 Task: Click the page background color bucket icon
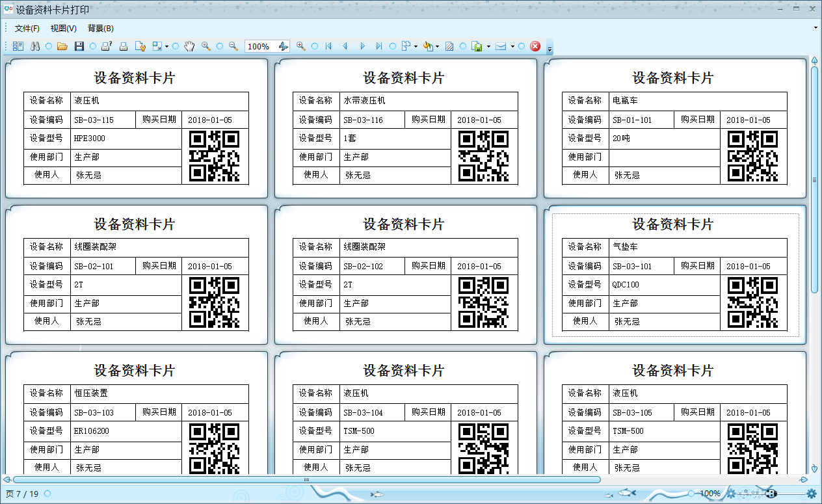[428, 46]
